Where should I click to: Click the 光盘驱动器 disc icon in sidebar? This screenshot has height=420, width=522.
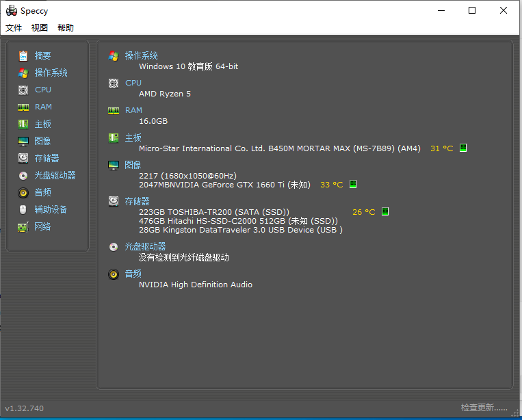click(23, 175)
